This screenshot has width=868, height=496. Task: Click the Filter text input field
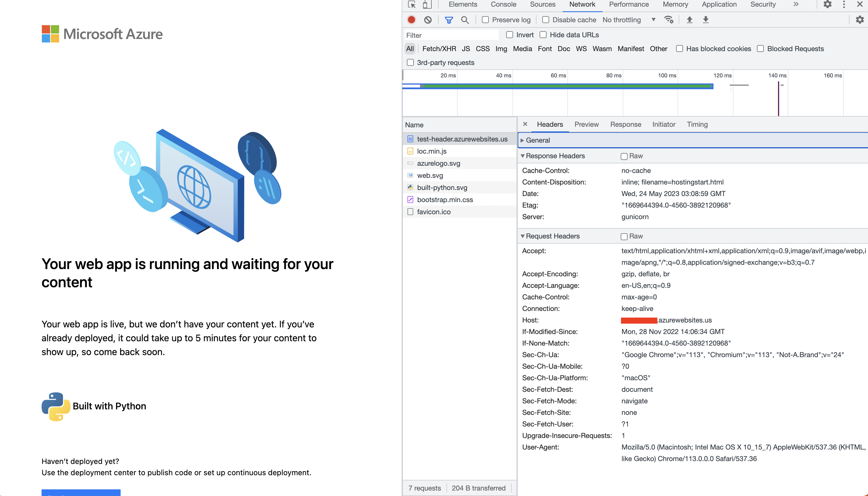point(451,35)
